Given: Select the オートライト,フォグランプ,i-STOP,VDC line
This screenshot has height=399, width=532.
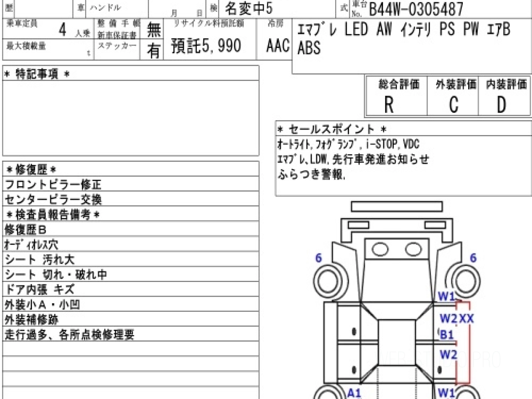Looking at the screenshot, I should (x=348, y=145).
